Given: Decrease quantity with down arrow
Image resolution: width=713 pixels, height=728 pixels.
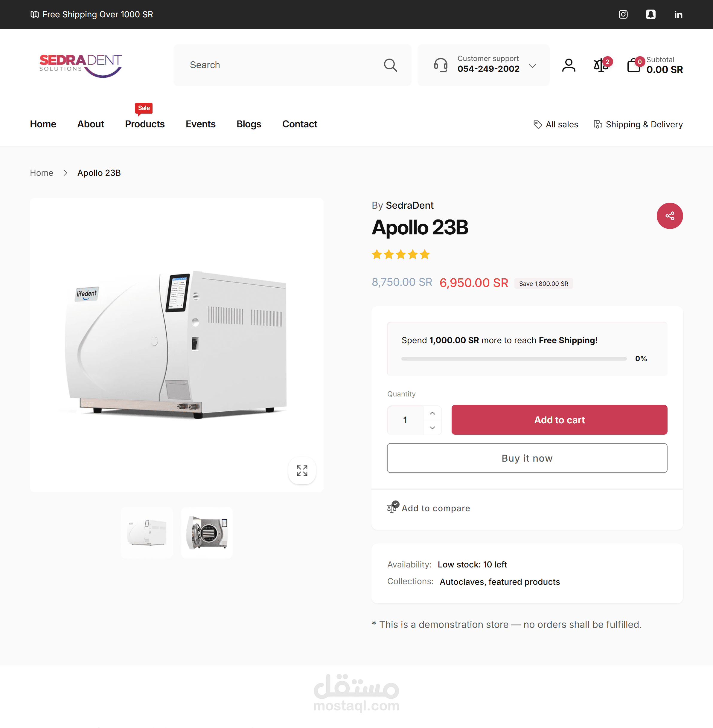Looking at the screenshot, I should point(432,428).
